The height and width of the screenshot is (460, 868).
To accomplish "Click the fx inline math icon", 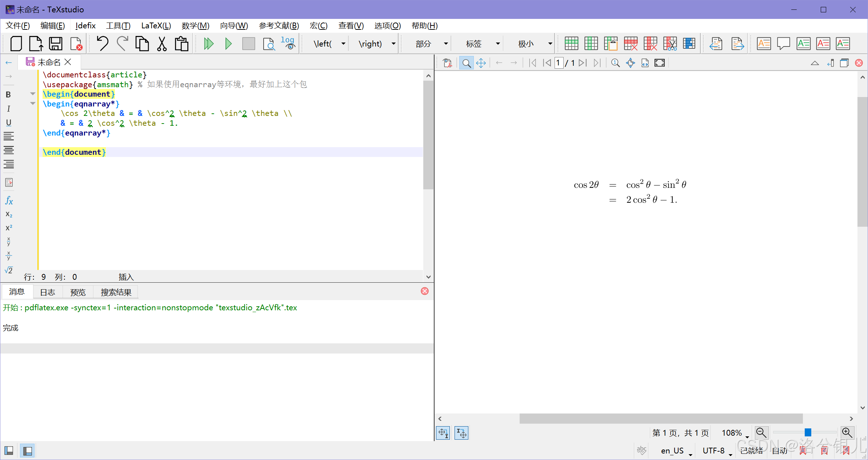I will click(9, 200).
